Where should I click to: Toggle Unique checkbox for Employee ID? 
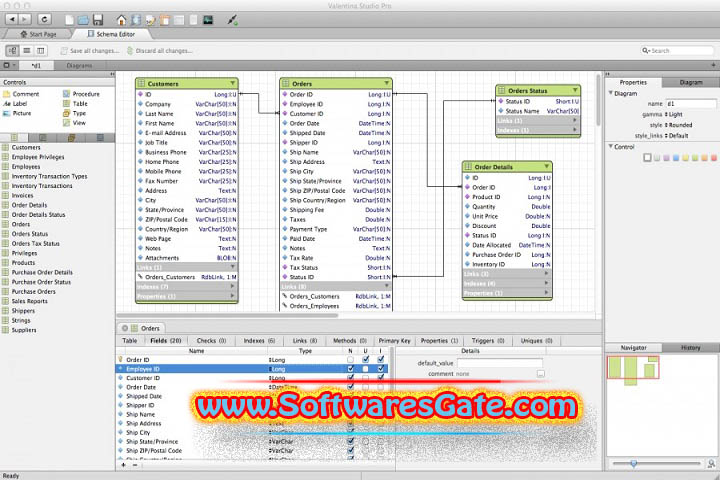pyautogui.click(x=366, y=369)
